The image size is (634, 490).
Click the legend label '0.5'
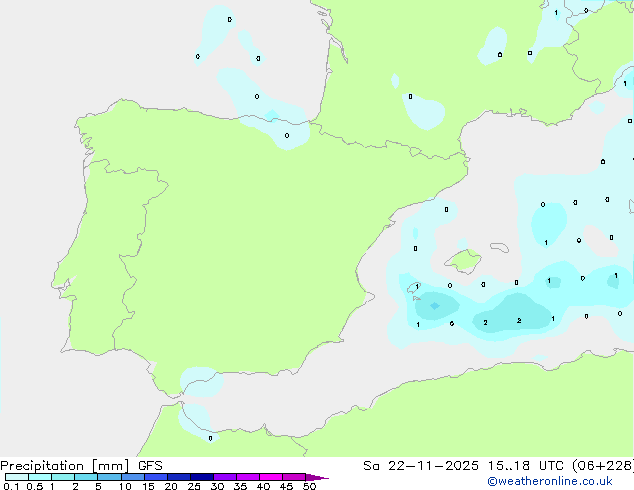35,486
